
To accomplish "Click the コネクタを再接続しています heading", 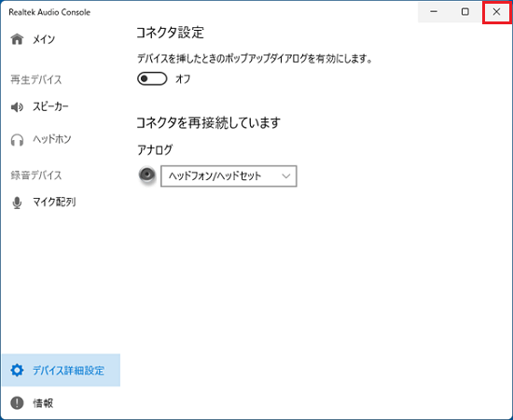I will (x=208, y=123).
